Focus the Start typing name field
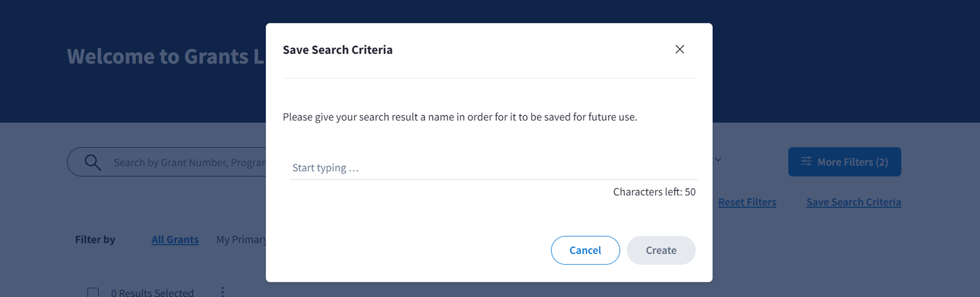980x297 pixels. coord(494,167)
